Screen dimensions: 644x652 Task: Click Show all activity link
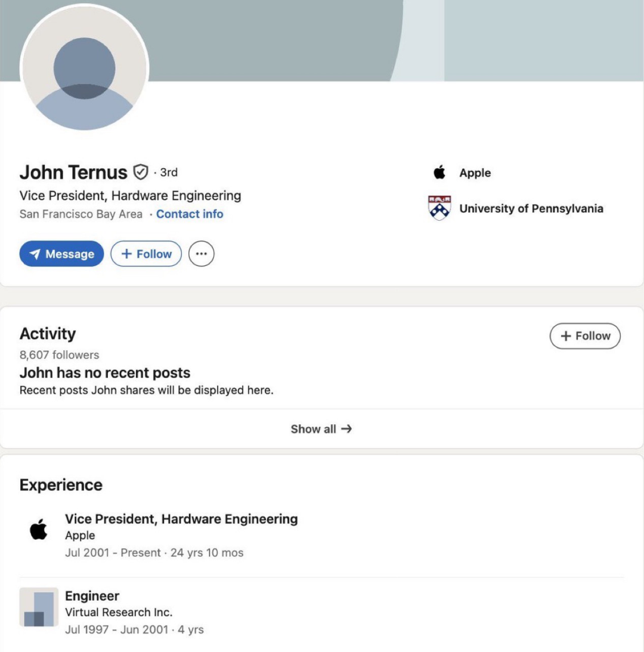[321, 429]
